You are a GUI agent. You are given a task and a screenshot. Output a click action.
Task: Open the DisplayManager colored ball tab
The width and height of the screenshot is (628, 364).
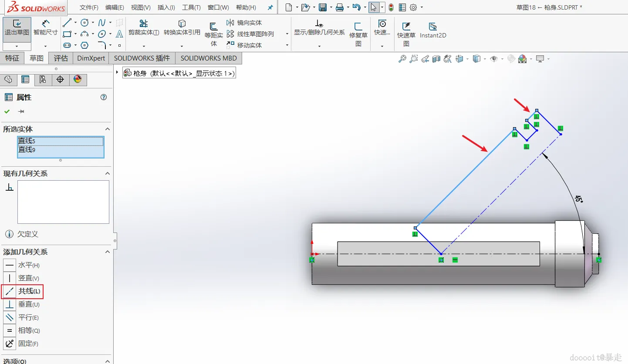tap(78, 79)
